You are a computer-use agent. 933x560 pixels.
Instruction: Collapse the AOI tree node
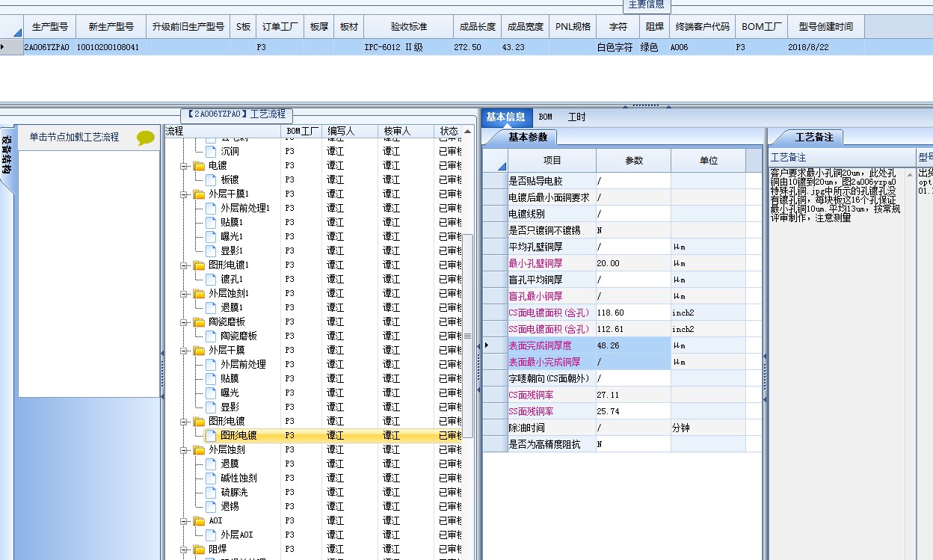click(x=184, y=520)
